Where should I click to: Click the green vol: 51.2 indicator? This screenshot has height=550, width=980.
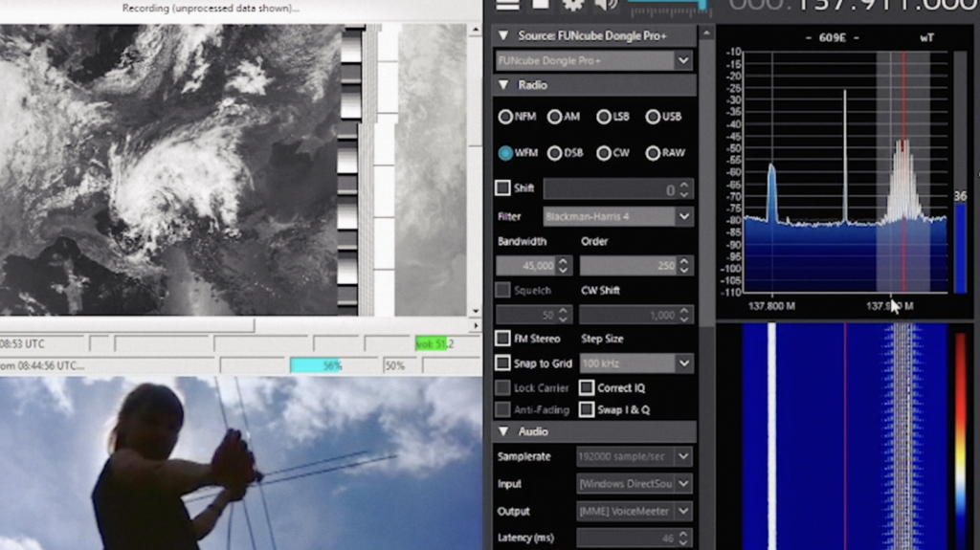(434, 343)
